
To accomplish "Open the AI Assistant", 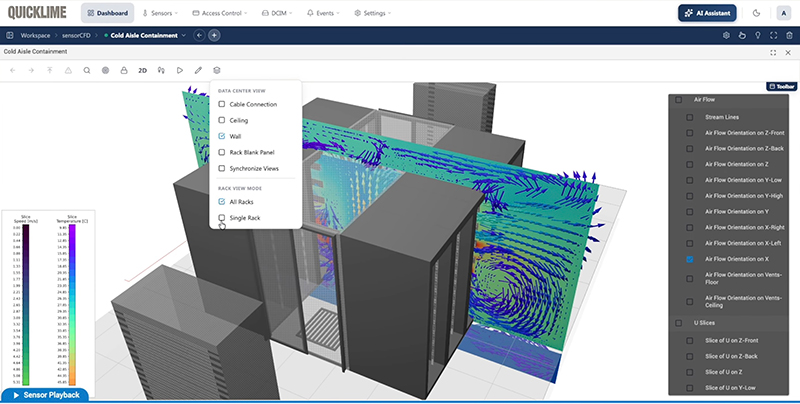I will point(707,13).
